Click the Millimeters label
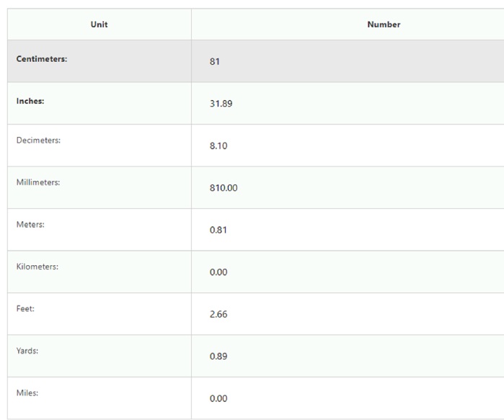The width and height of the screenshot is (504, 420). tap(38, 182)
